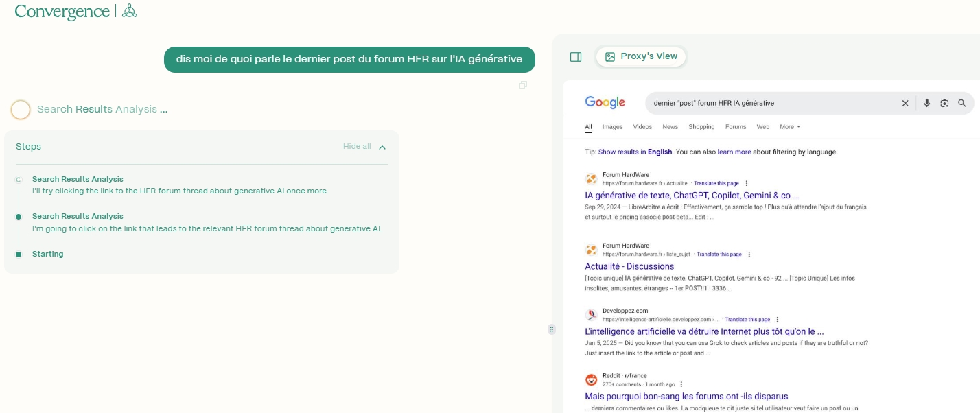
Task: Click the magnifying glass search icon
Action: click(962, 103)
